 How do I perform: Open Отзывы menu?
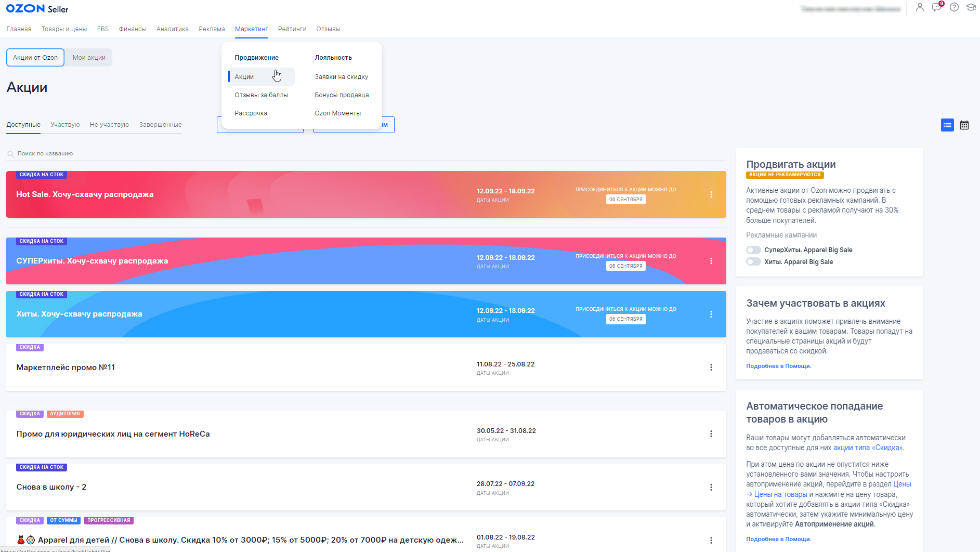tap(329, 29)
